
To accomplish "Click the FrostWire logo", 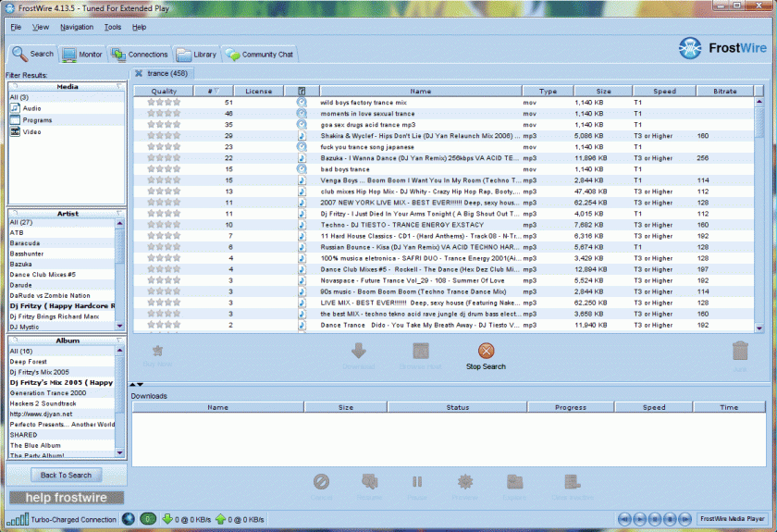I will [722, 48].
